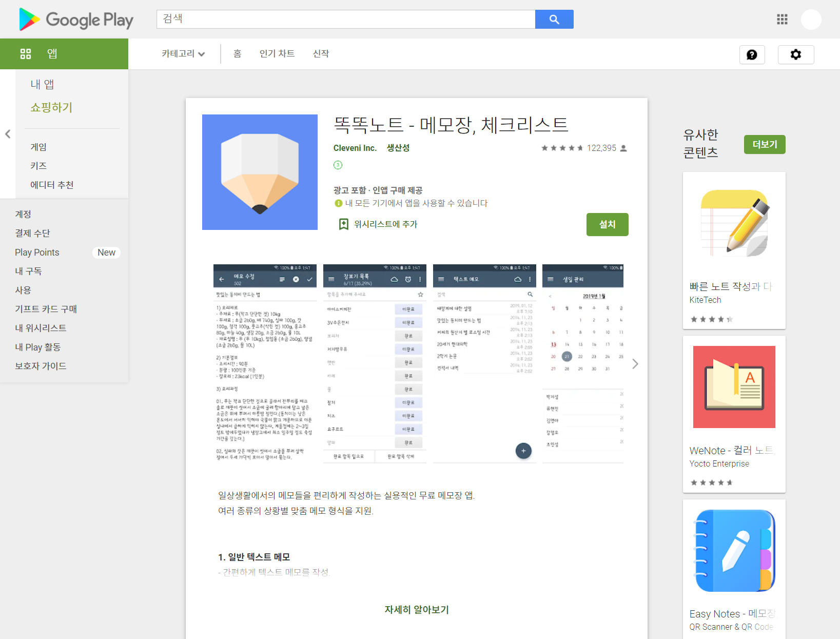Viewport: 840px width, 639px height.
Task: Open 보호자 가이드 link
Action: (x=41, y=366)
